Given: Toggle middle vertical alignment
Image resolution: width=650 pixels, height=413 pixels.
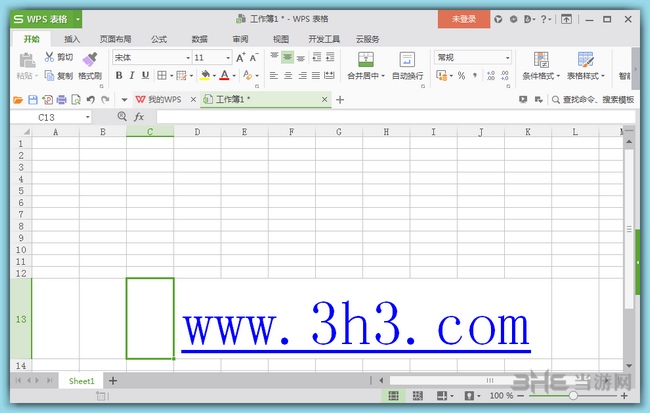Looking at the screenshot, I should point(287,57).
